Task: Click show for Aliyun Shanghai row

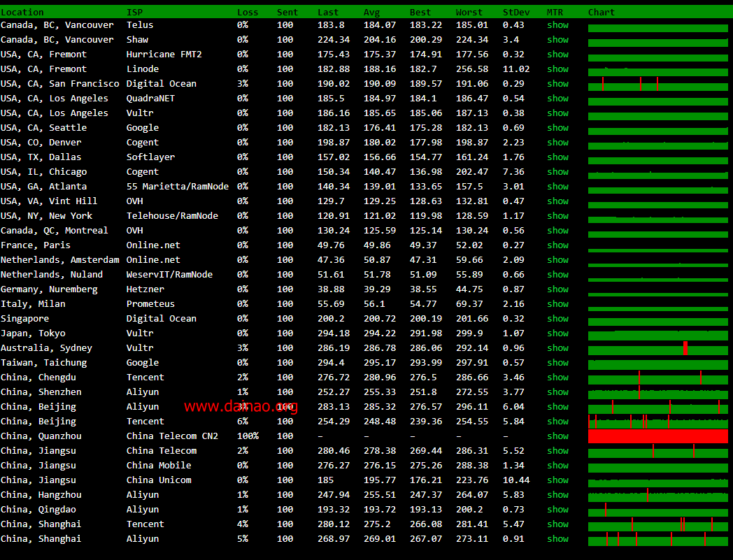Action: point(557,539)
